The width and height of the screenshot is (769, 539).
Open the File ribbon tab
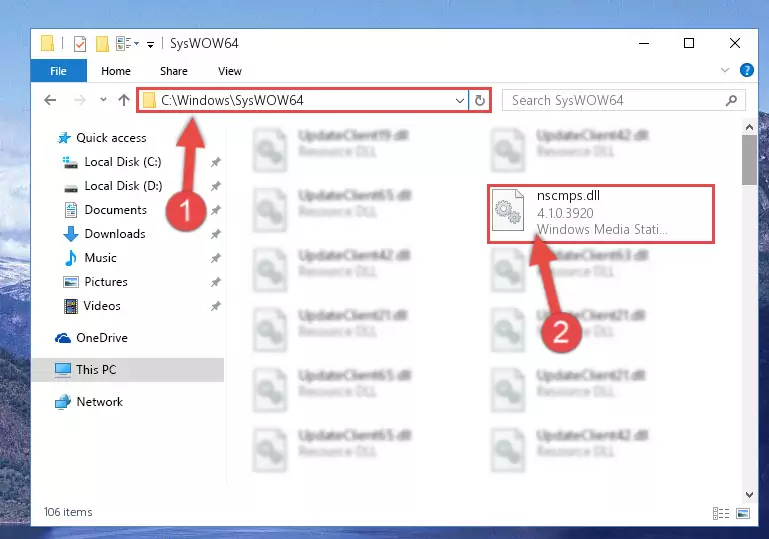[58, 71]
